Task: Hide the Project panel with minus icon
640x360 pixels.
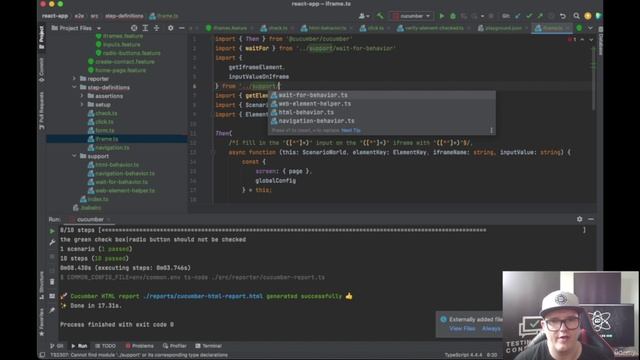Action: tap(182, 28)
